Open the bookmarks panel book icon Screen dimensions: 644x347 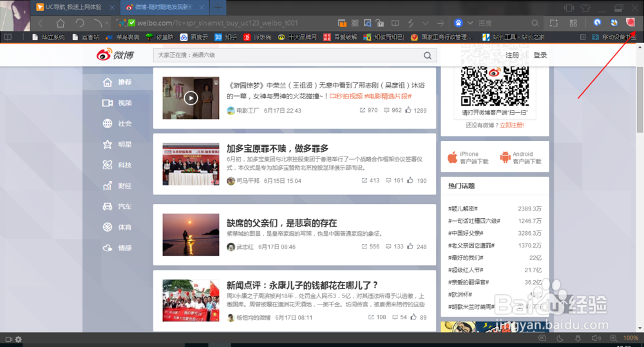8,37
